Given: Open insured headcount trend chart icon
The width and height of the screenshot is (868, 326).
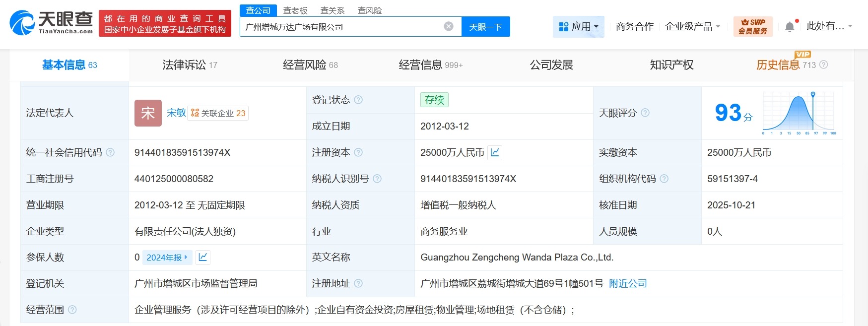Looking at the screenshot, I should click(203, 257).
